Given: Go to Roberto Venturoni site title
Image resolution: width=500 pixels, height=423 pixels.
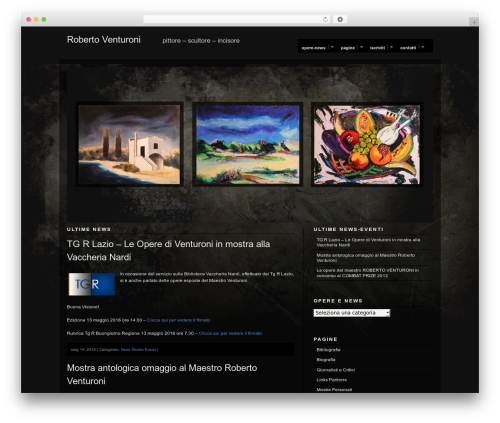Looking at the screenshot, I should [x=104, y=40].
